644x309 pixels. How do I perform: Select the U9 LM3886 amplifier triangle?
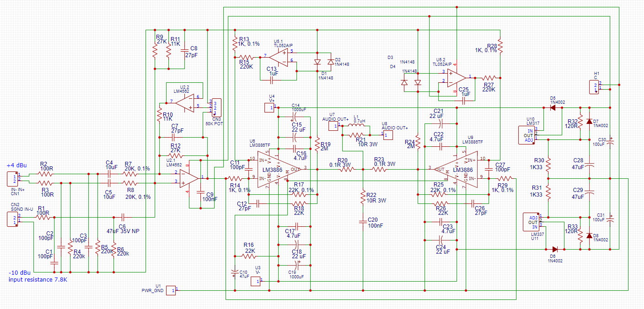coord(455,169)
